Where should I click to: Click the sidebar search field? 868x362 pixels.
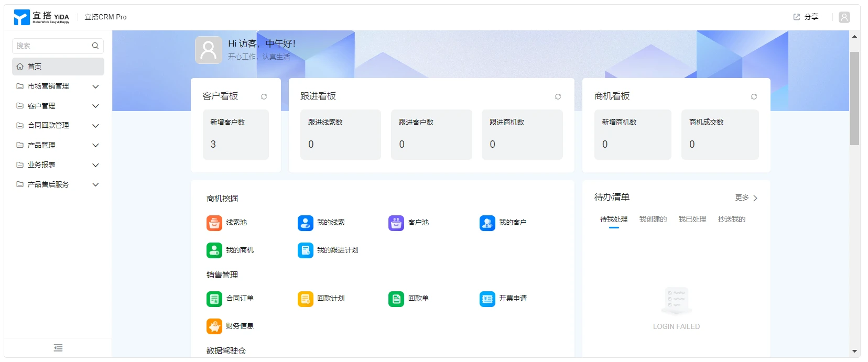point(58,46)
